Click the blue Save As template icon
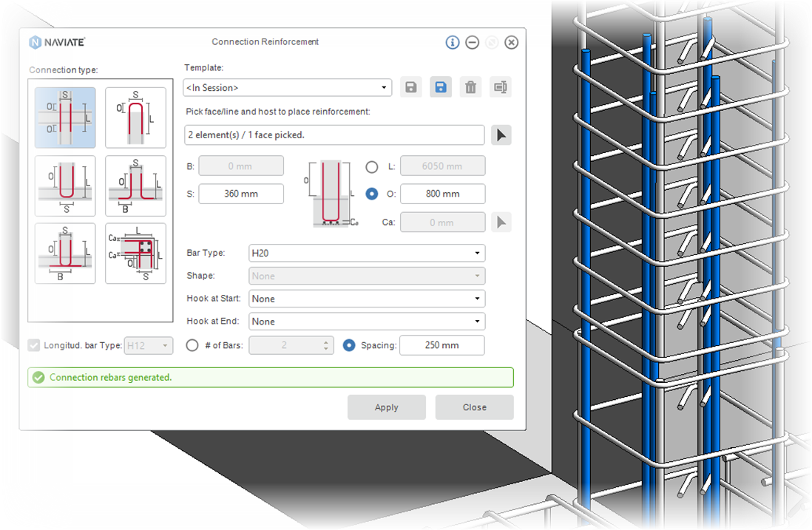Image resolution: width=812 pixels, height=530 pixels. coord(441,86)
